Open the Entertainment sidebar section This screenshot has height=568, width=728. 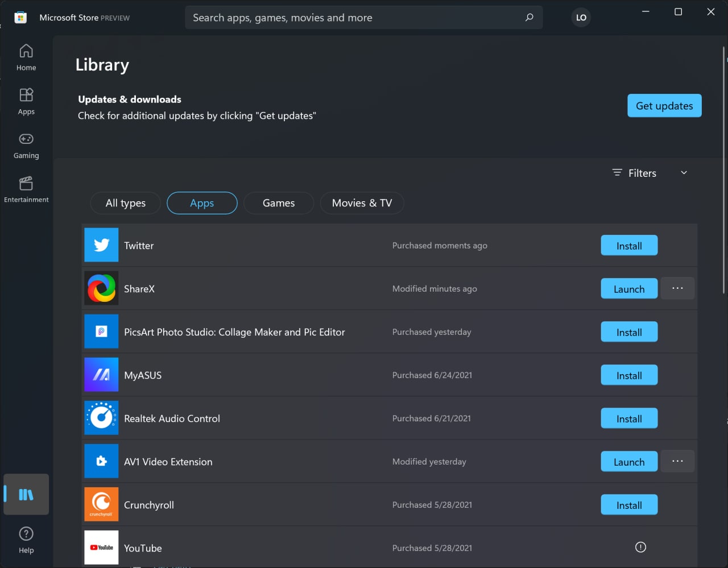point(26,190)
